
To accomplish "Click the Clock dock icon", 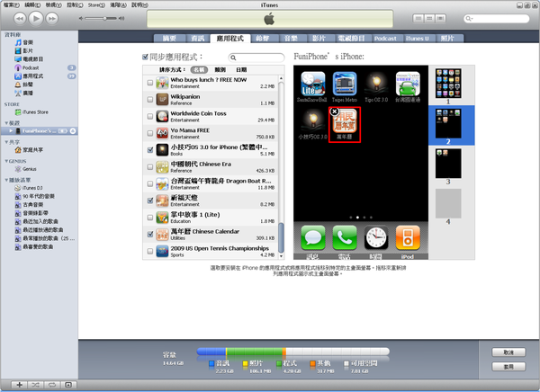I will [376, 238].
